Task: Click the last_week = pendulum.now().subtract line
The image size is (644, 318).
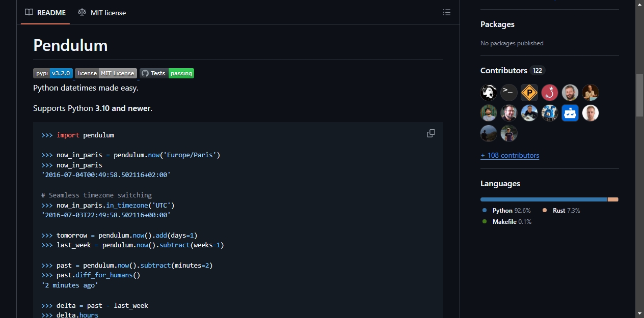Action: 132,245
